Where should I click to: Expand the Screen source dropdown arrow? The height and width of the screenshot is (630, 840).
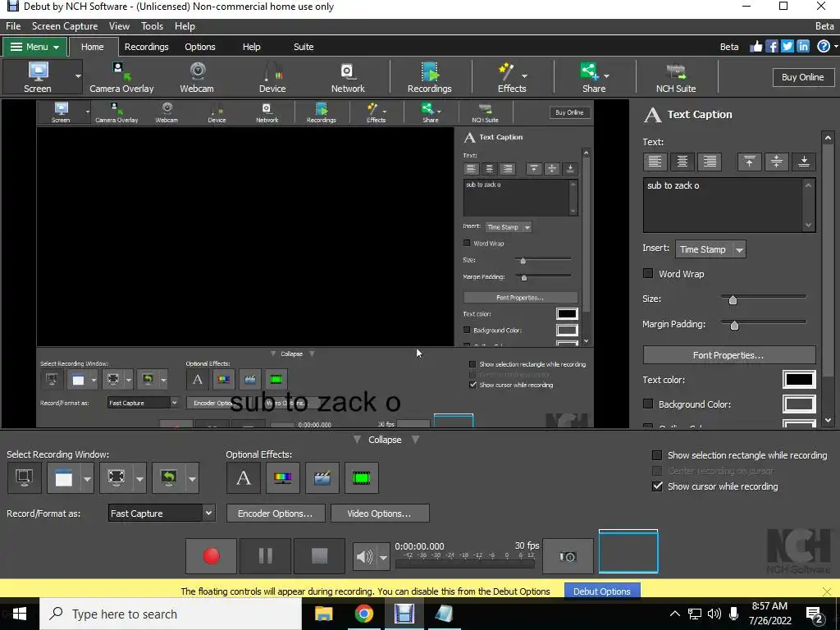pyautogui.click(x=78, y=76)
